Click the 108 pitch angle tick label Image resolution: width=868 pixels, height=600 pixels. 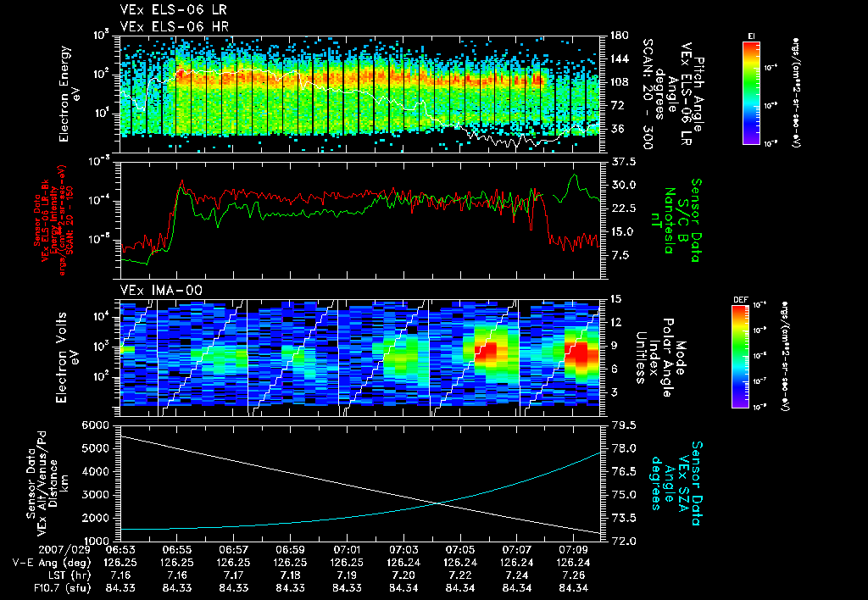(619, 82)
